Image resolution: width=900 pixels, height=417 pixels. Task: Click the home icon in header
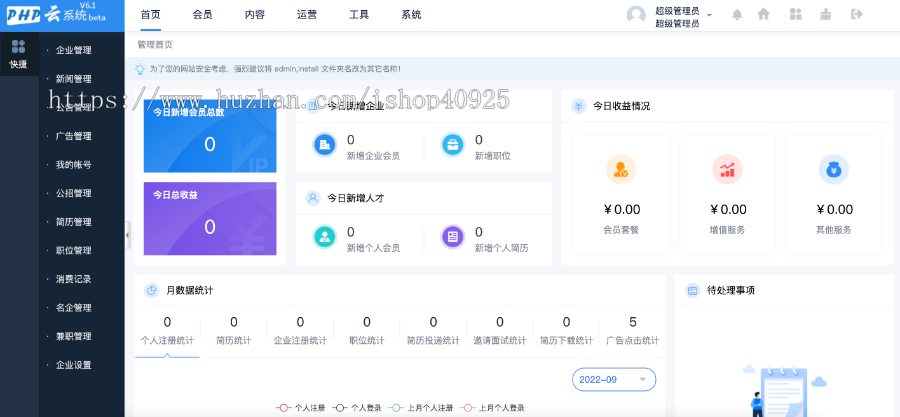click(764, 15)
